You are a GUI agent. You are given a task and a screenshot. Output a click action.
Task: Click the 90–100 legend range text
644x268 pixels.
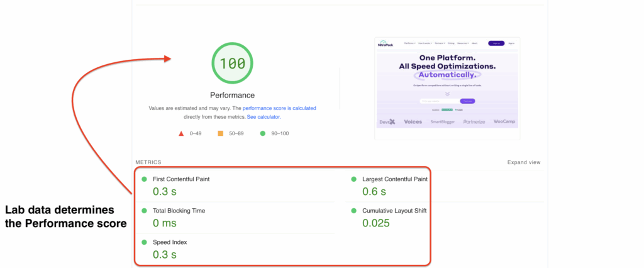pos(280,133)
